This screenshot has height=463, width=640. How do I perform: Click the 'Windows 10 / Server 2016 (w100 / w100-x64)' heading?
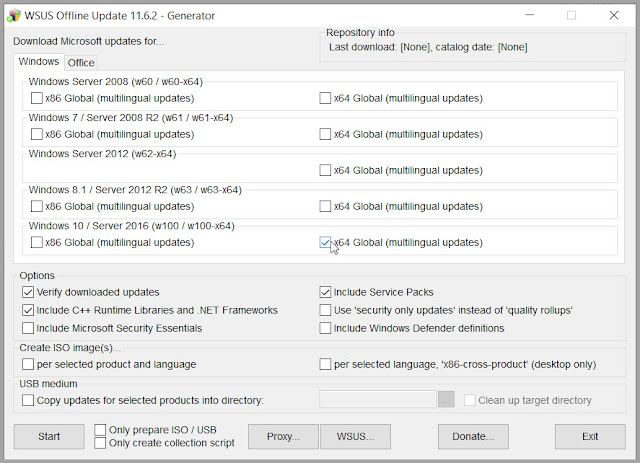click(131, 226)
